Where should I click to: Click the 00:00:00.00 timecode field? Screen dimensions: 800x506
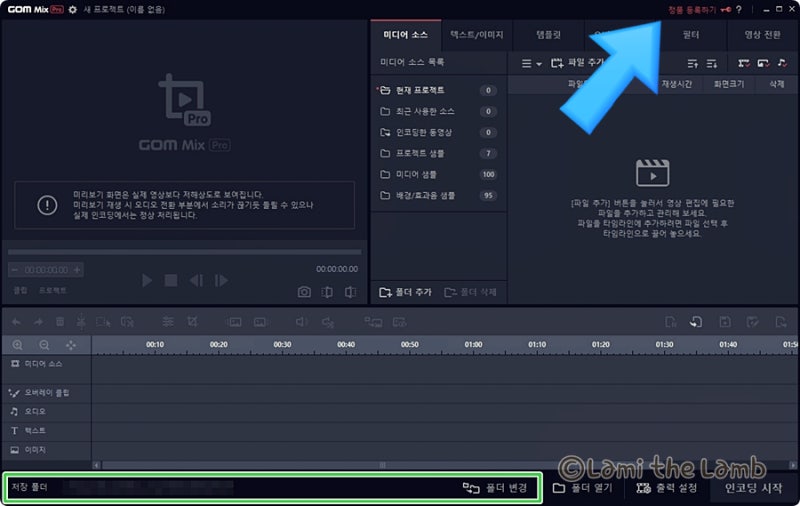click(x=46, y=270)
